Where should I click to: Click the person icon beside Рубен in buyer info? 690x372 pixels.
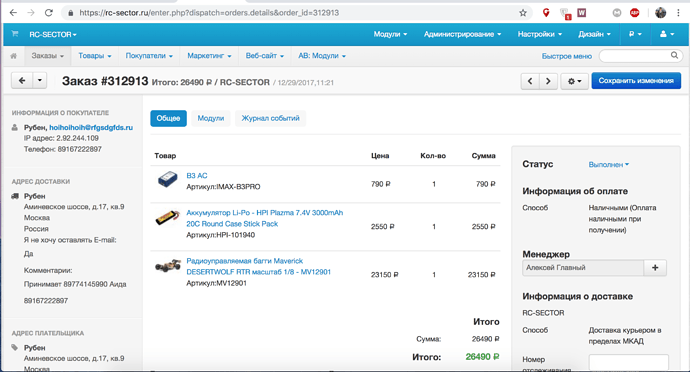15,127
